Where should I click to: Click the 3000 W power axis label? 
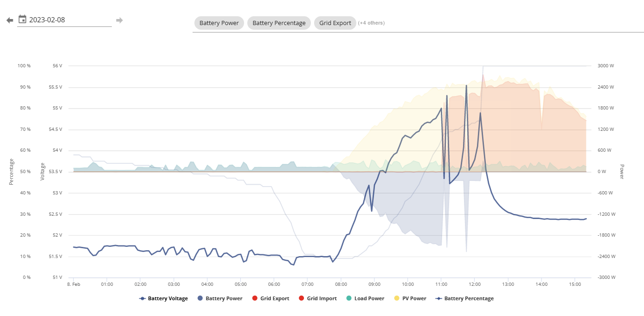[x=605, y=66]
